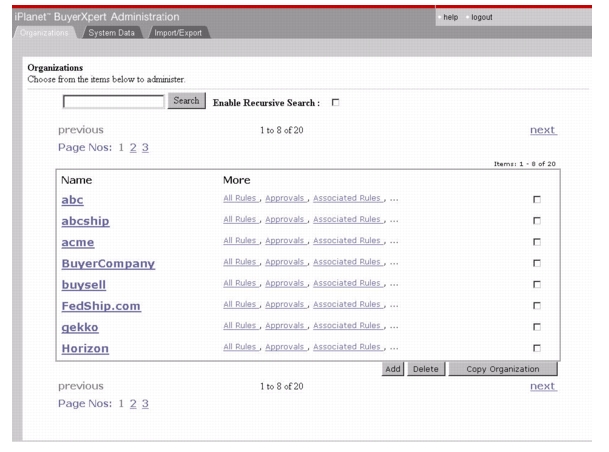Expand more options ellipsis for acme
609x452 pixels.
point(394,242)
